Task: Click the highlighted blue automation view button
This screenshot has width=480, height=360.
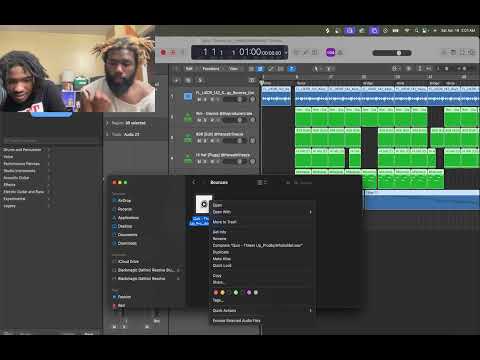Action: [x=260, y=69]
